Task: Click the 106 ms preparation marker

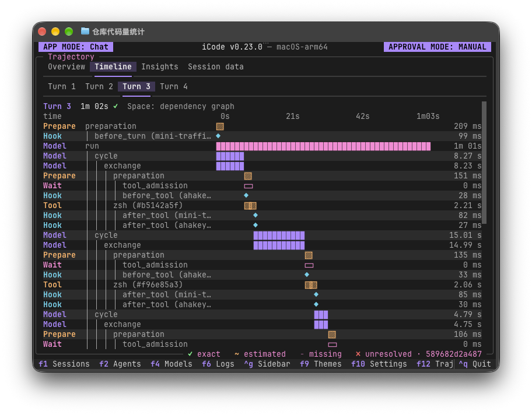Action: [x=332, y=335]
